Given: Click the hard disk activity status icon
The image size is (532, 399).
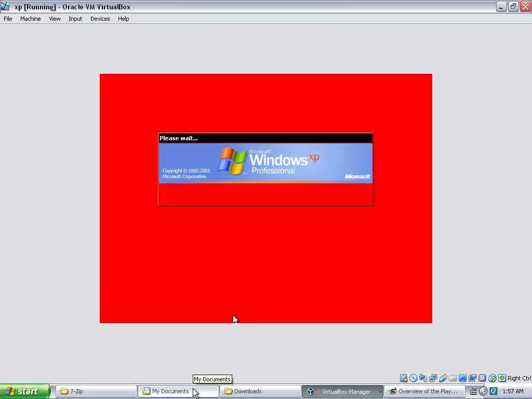Looking at the screenshot, I should [403, 378].
